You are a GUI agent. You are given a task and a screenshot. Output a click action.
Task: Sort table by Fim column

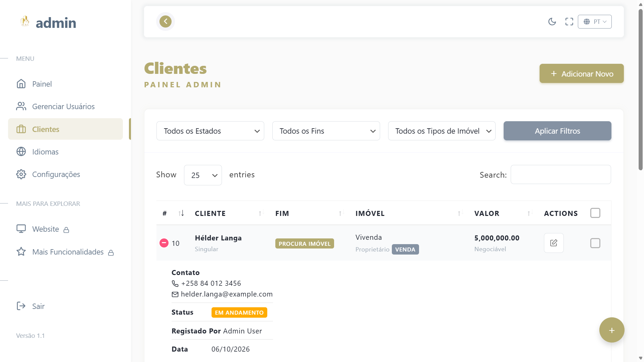click(x=310, y=213)
